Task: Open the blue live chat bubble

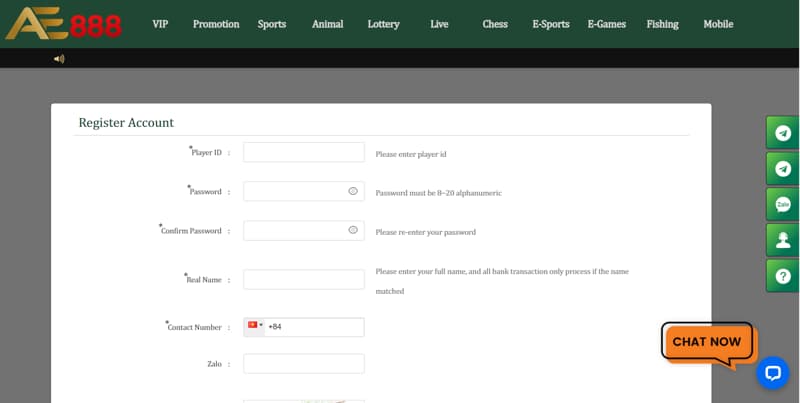Action: click(x=772, y=373)
